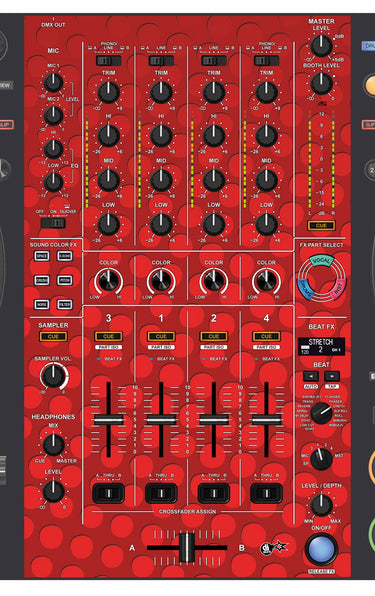375x596 pixels.
Task: Click the channel 2 MID EQ knob
Action: [x=214, y=181]
